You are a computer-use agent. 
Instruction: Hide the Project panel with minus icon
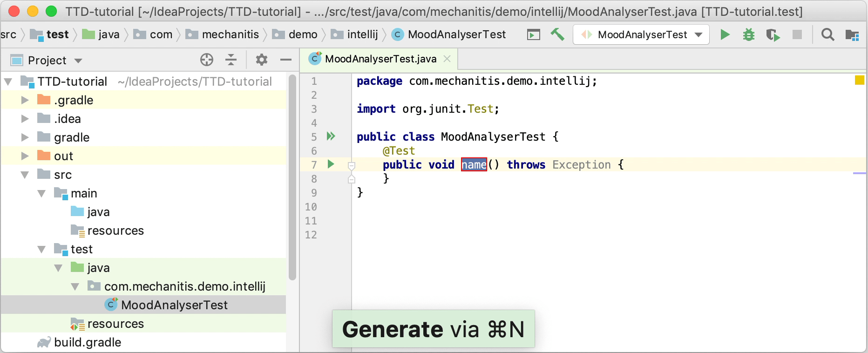286,60
